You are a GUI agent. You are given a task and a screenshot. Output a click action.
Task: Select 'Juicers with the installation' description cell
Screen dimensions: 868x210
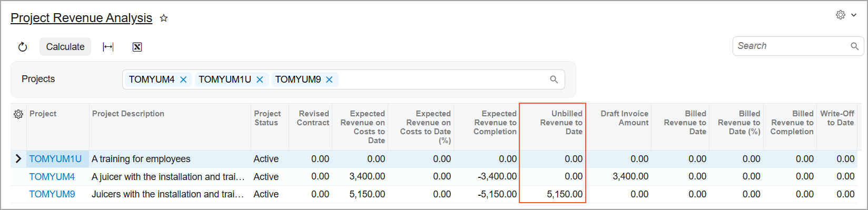point(171,194)
